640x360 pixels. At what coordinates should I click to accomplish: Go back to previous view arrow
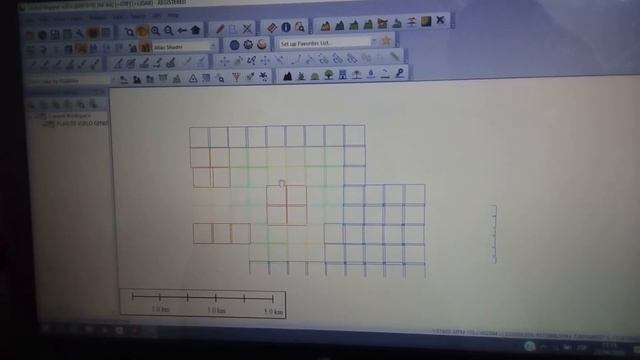click(x=182, y=30)
